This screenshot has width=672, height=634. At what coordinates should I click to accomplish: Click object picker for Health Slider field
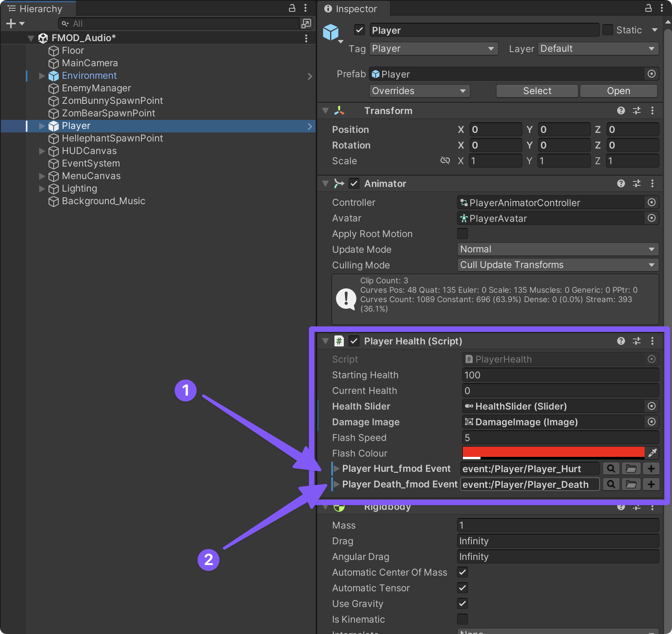point(651,406)
